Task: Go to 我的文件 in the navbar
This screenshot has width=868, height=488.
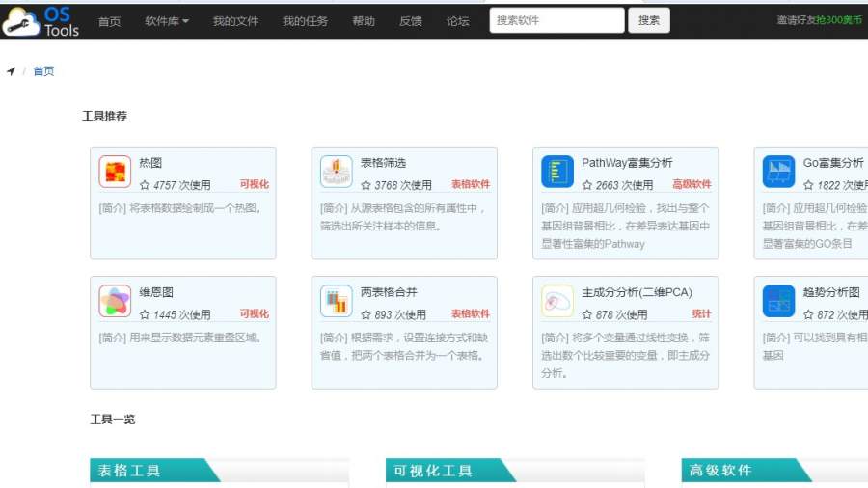Action: tap(235, 21)
